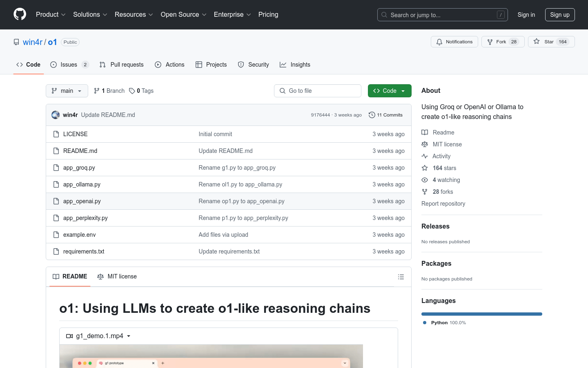This screenshot has height=368, width=588.
Task: Open the Pricing link
Action: coord(268,15)
